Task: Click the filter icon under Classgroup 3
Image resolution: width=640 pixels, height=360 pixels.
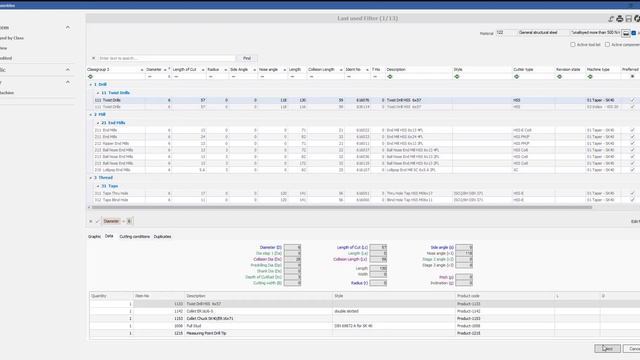Action: (91, 76)
